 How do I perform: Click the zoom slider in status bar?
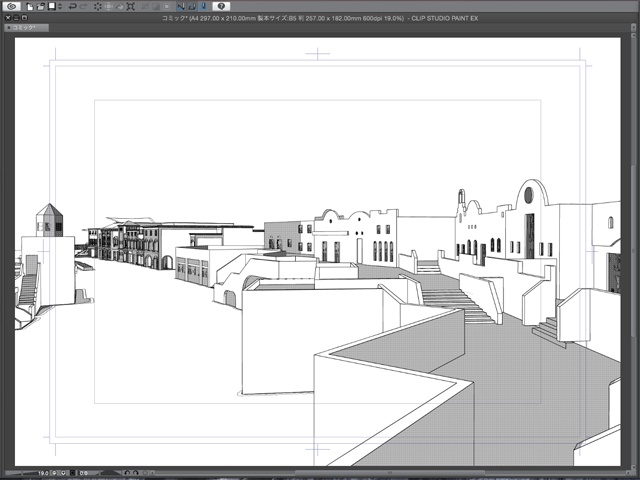pyautogui.click(x=22, y=473)
